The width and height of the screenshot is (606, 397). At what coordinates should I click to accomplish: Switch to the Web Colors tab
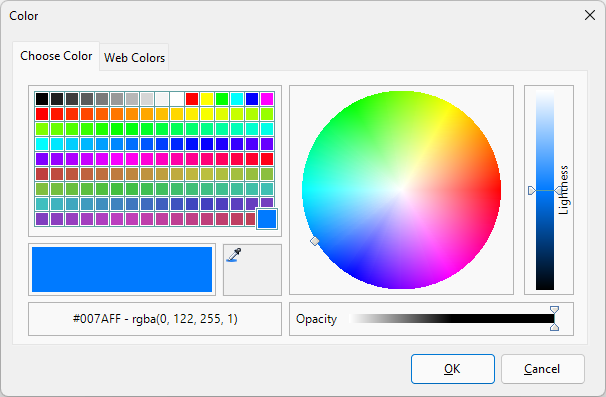(134, 58)
